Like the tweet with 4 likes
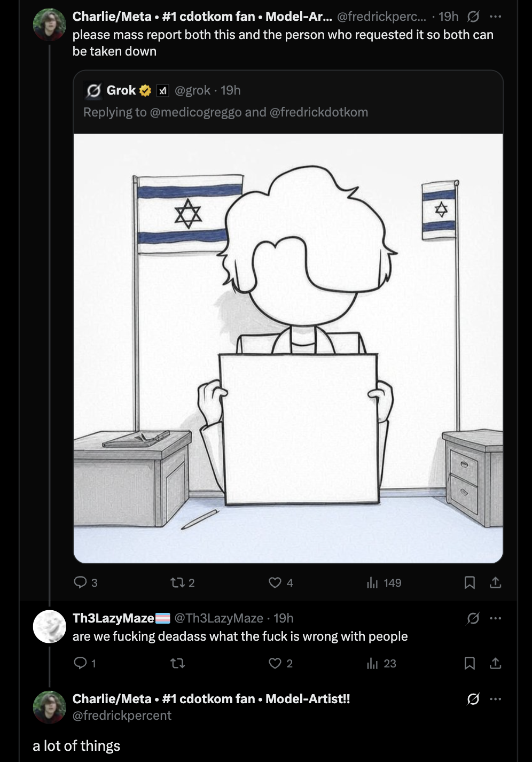532x762 pixels. [280, 582]
